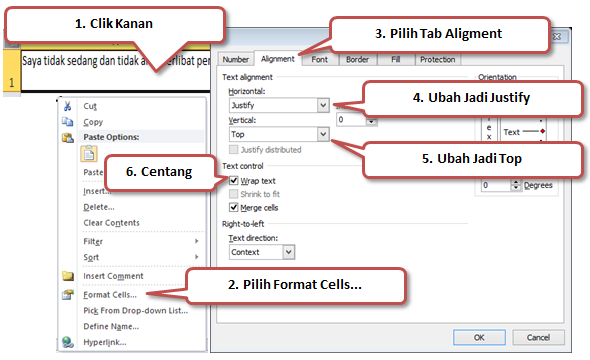Switch to the Protection tab
The height and width of the screenshot is (360, 590).
pyautogui.click(x=438, y=59)
